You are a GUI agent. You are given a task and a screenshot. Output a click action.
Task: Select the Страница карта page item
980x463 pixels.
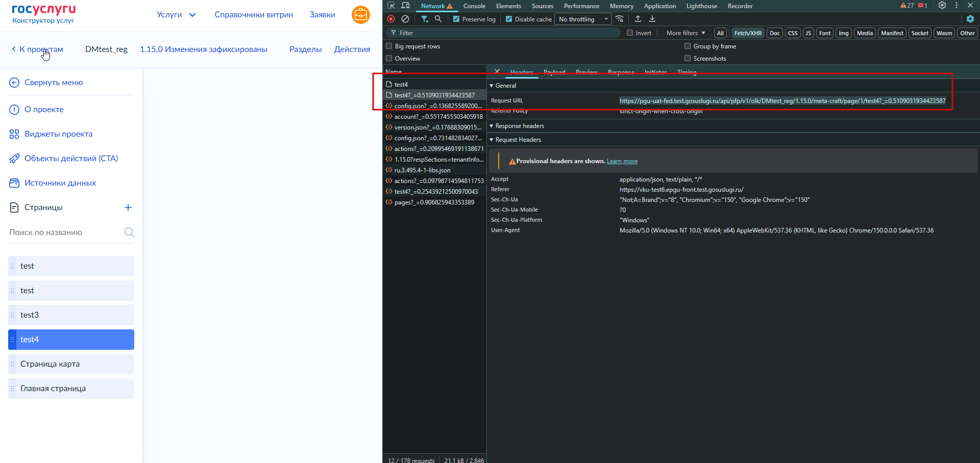71,364
